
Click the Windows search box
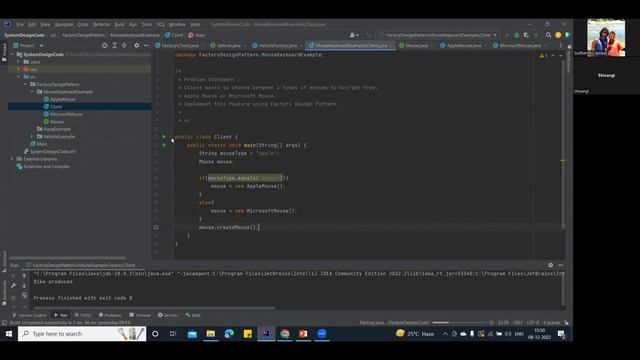pos(82,333)
